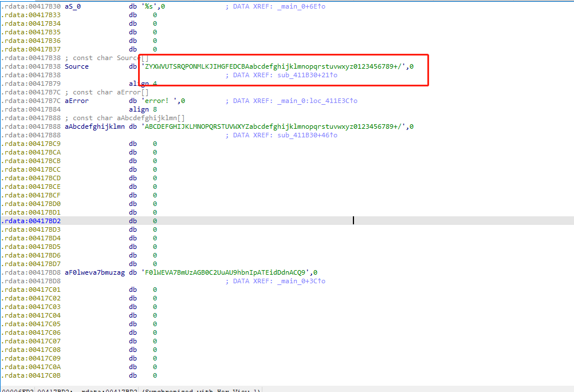This screenshot has height=392, width=574.
Task: Select the highlighted .rdata:00417BD2 address line
Action: 31,221
